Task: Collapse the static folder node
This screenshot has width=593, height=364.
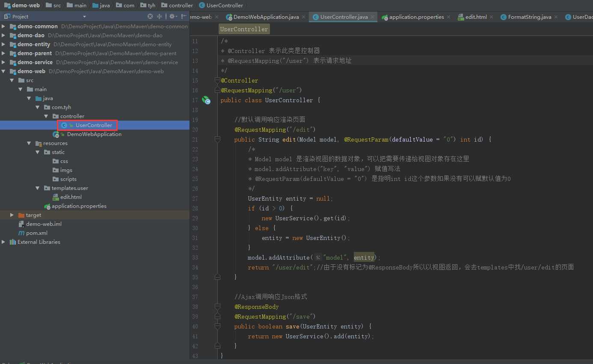Action: tap(38, 152)
